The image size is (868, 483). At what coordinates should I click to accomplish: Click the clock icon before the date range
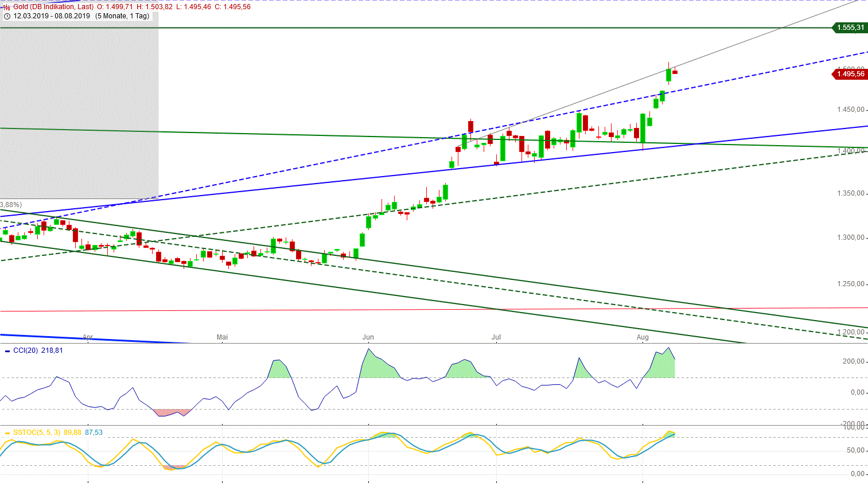click(x=7, y=16)
